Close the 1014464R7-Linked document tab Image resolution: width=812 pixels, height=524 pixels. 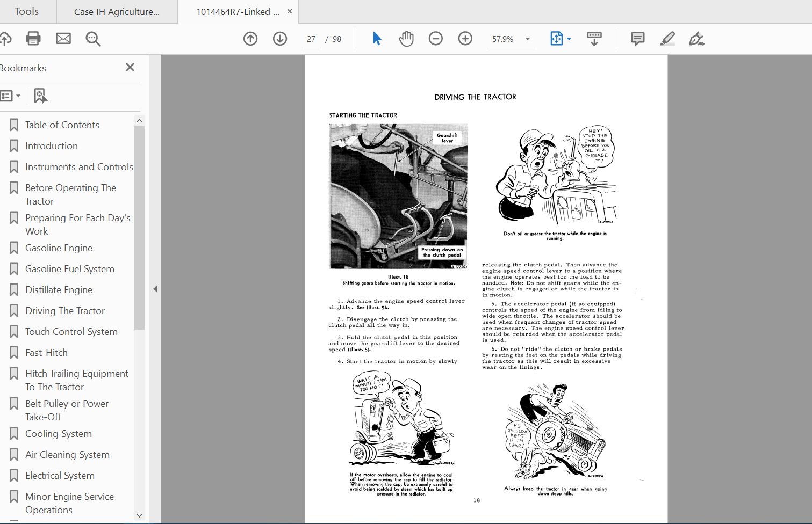(290, 11)
